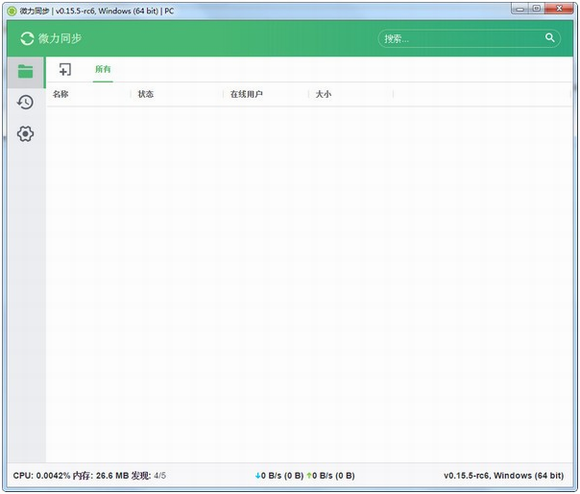The height and width of the screenshot is (494, 580).
Task: Select the 所有 tab
Action: point(103,69)
